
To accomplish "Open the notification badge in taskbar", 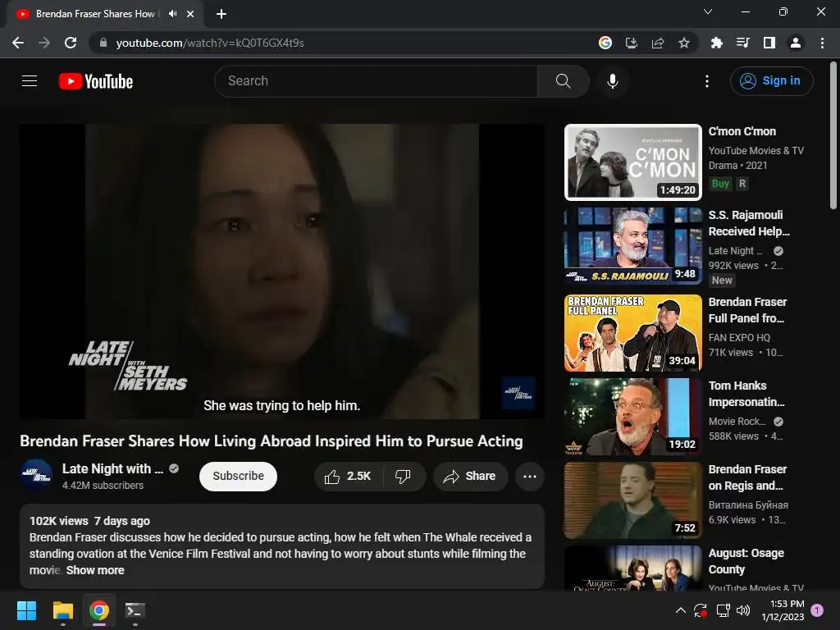I will click(817, 609).
